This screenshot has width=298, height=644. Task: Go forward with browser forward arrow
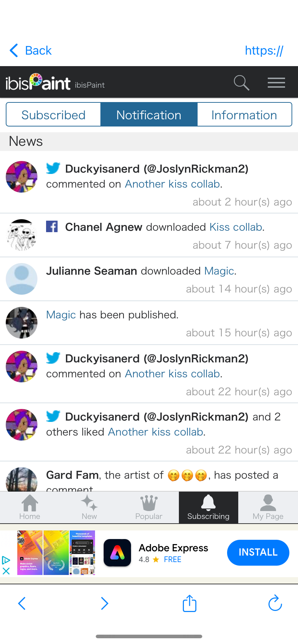click(105, 603)
